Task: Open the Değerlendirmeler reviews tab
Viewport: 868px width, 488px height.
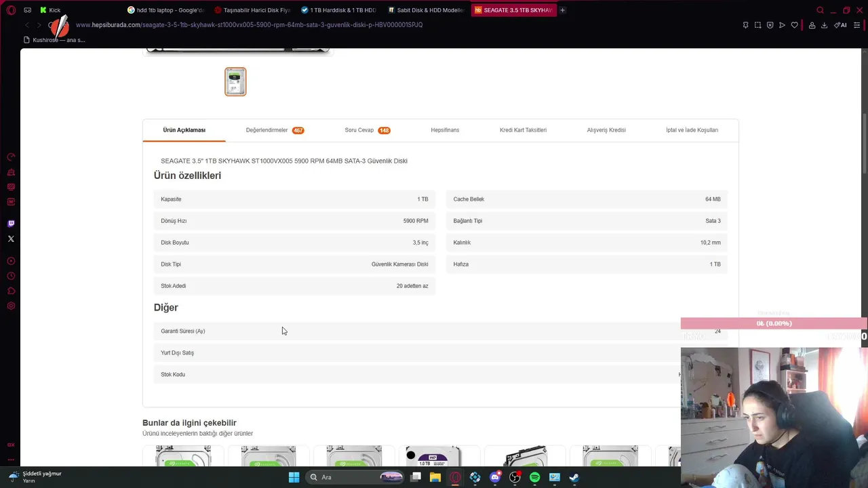Action: (275, 130)
